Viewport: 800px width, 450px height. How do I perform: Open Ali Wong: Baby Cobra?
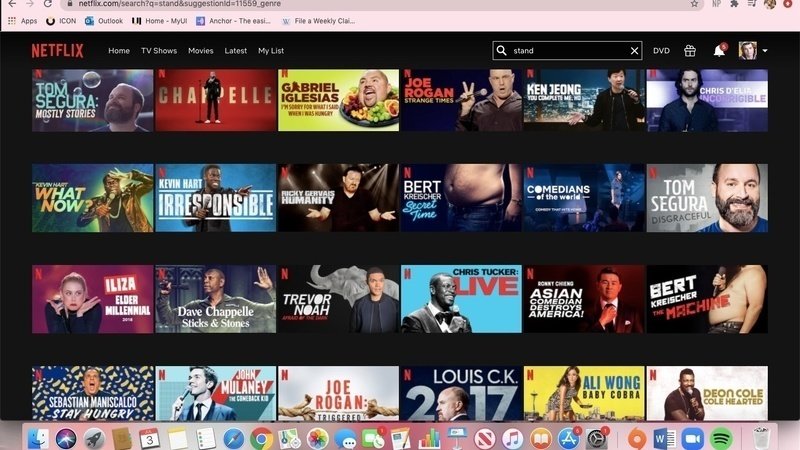(x=584, y=393)
